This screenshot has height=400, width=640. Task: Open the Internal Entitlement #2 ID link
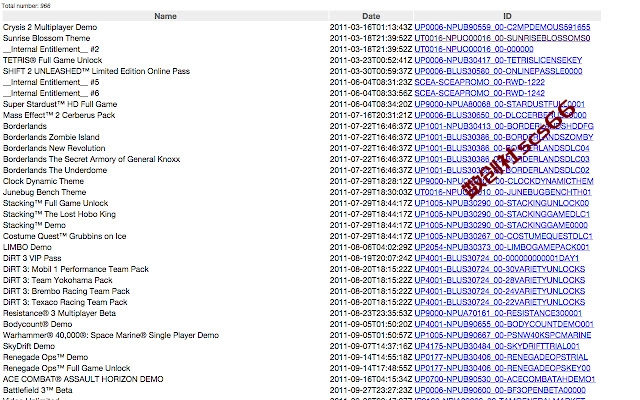tap(473, 49)
